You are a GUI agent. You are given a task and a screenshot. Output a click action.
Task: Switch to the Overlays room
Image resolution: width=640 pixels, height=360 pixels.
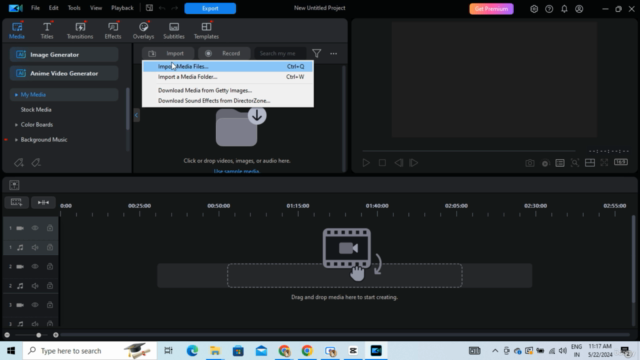pos(143,31)
